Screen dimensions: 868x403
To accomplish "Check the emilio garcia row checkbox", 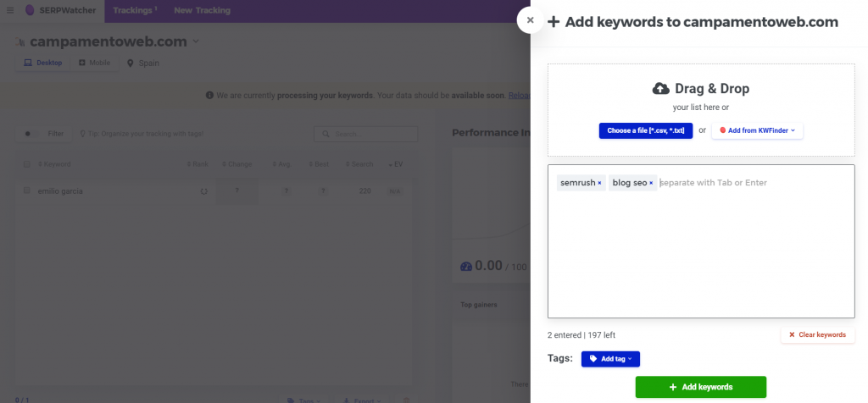I will tap(26, 190).
